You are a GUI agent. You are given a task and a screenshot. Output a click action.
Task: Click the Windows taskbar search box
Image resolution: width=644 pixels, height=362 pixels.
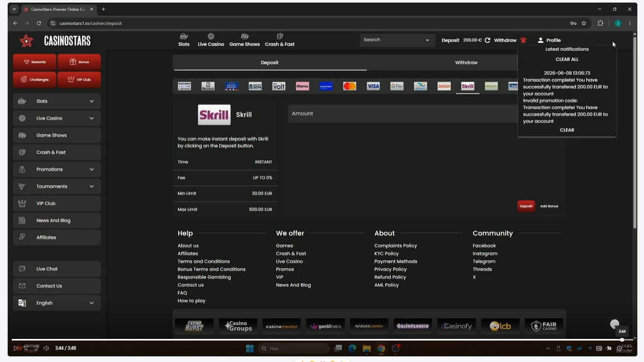click(x=294, y=349)
